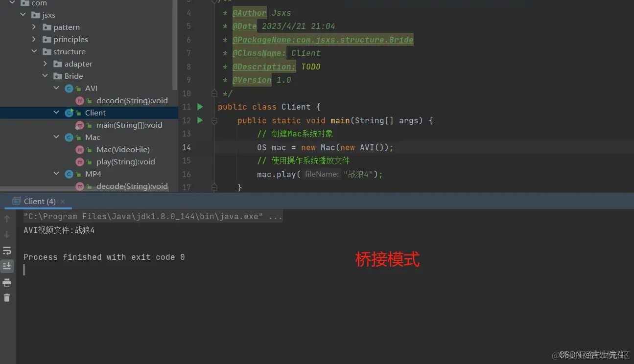Run main method via gutter arrow

(200, 120)
